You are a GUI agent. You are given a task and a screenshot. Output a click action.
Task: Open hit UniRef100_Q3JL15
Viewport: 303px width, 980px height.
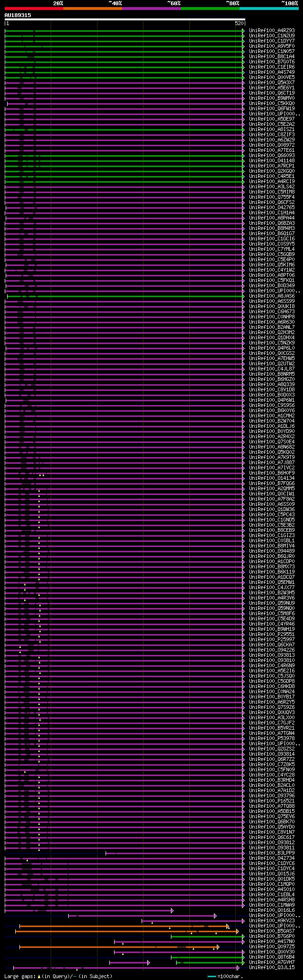[272, 967]
